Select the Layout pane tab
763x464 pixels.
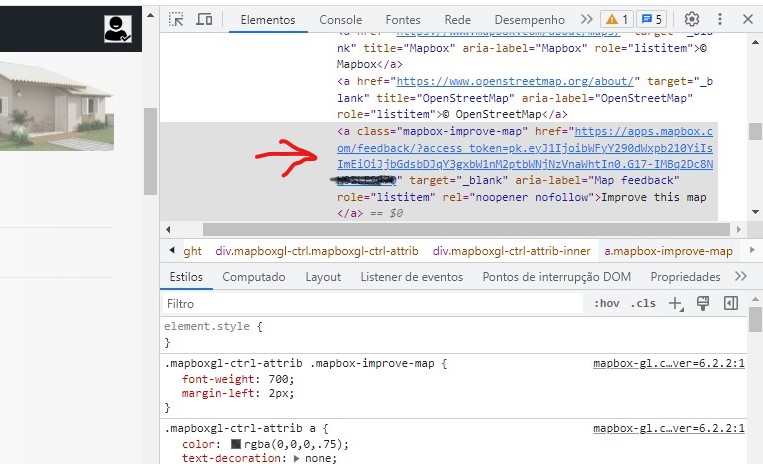pyautogui.click(x=323, y=277)
